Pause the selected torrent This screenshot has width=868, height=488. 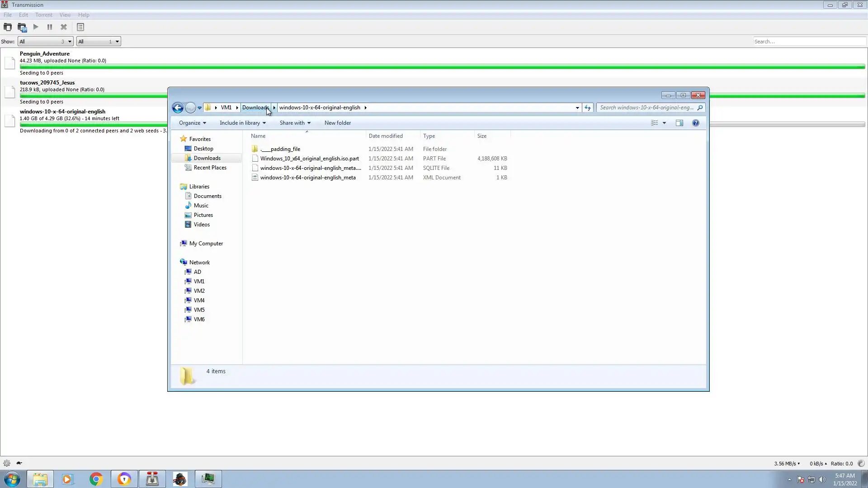coord(50,27)
